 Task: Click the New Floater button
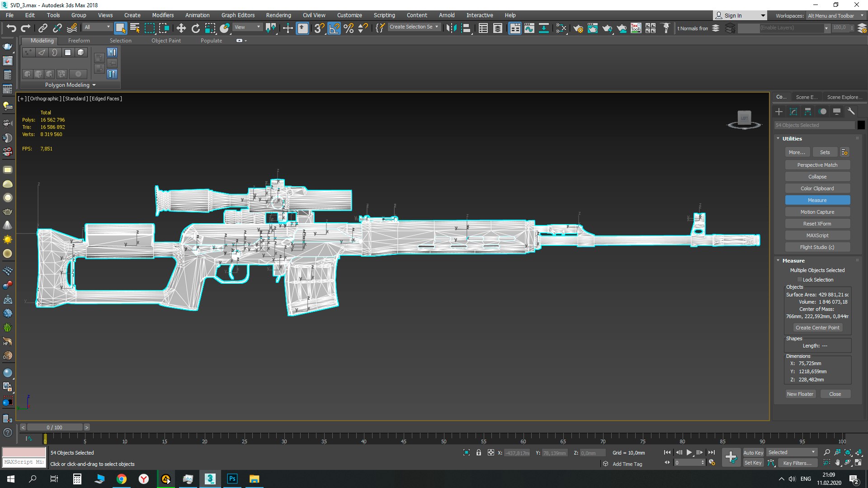(x=800, y=394)
